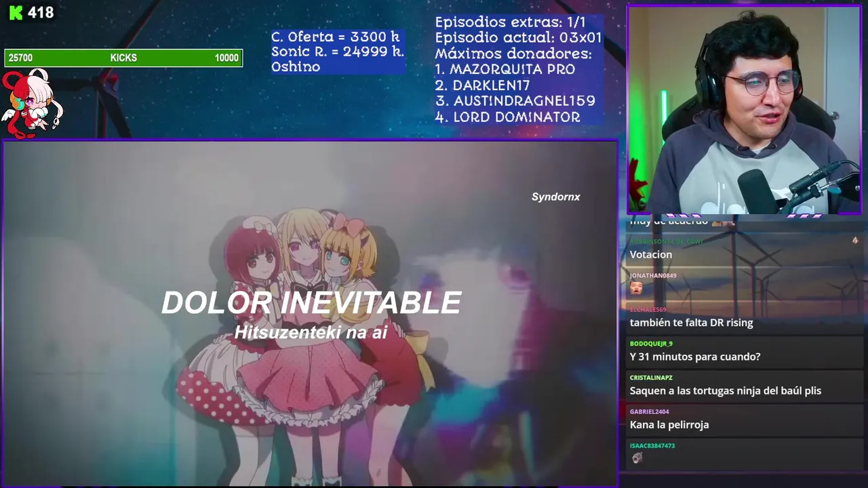Click the 'Oshino' text line

click(296, 66)
